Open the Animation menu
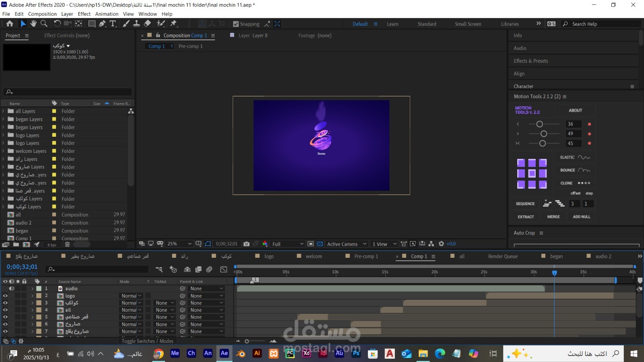Screen dimensions: 644x362 (107, 14)
